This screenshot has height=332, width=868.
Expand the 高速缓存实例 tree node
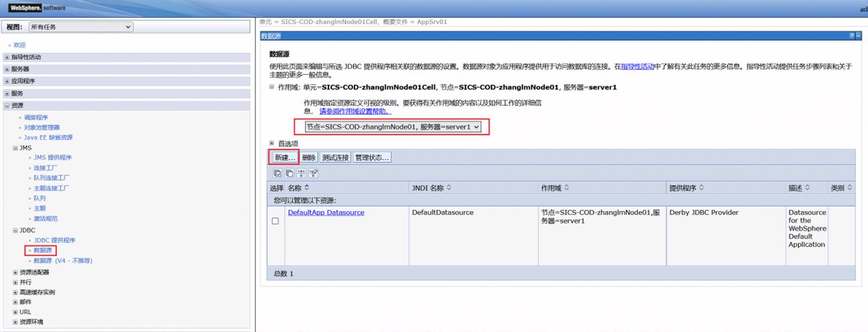click(x=15, y=292)
